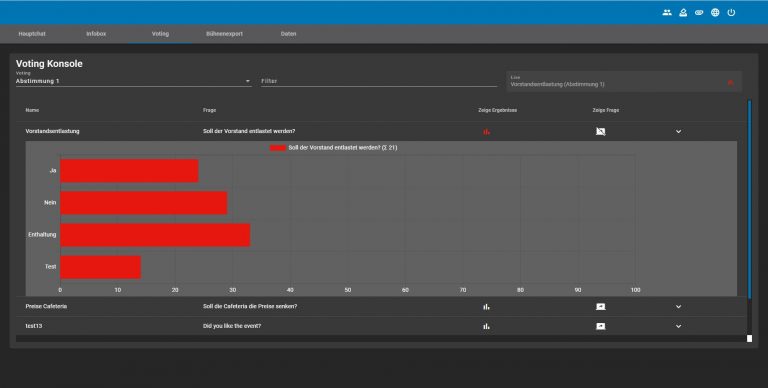Click the Enthaltung bar in chart
The image size is (768, 388).
click(x=155, y=235)
